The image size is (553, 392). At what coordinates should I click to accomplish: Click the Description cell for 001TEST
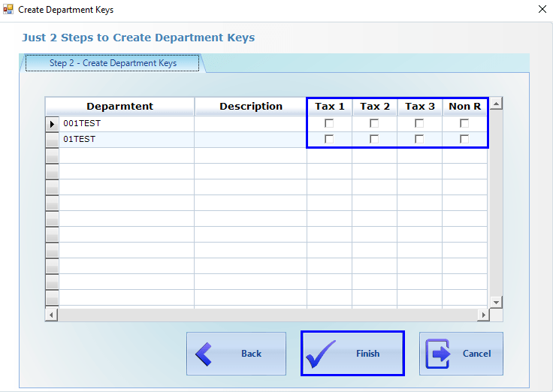pos(251,124)
